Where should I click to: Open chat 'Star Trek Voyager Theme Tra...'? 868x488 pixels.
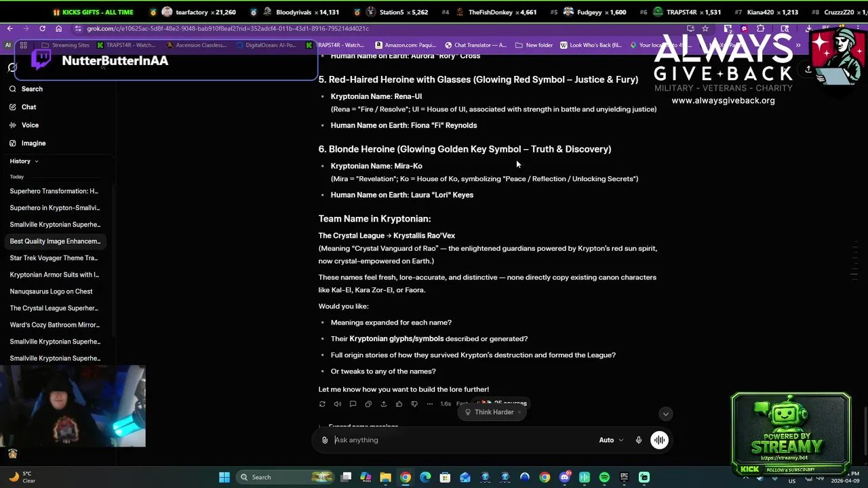click(x=54, y=258)
